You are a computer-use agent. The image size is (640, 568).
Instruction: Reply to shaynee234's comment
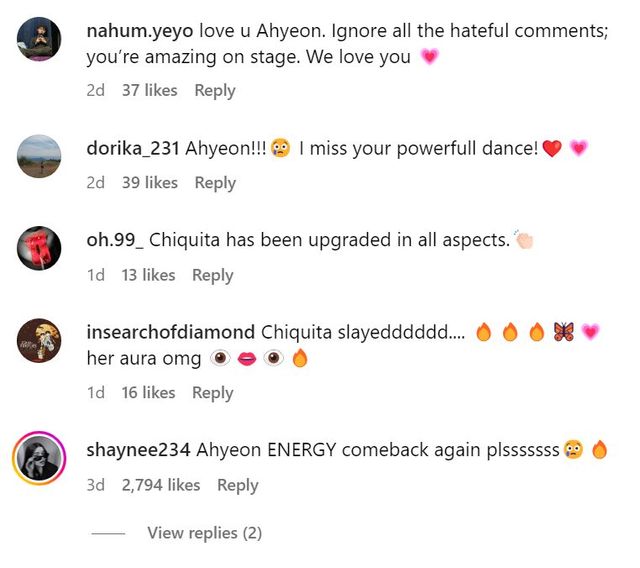(x=238, y=485)
